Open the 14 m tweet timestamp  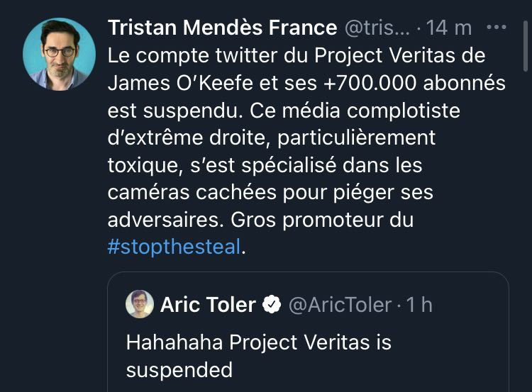pyautogui.click(x=453, y=28)
